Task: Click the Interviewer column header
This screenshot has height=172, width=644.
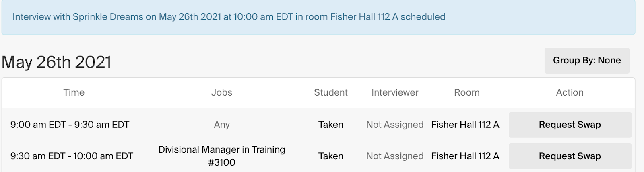Action: pos(395,92)
